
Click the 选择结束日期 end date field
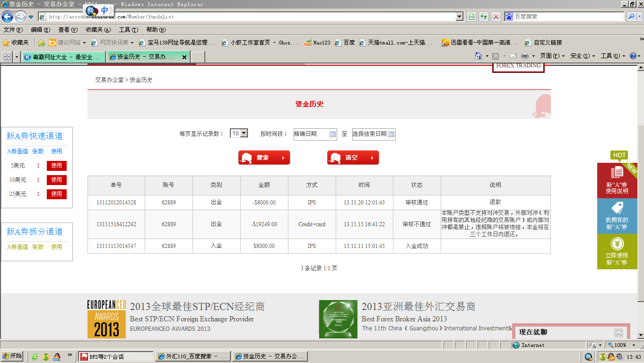click(374, 134)
